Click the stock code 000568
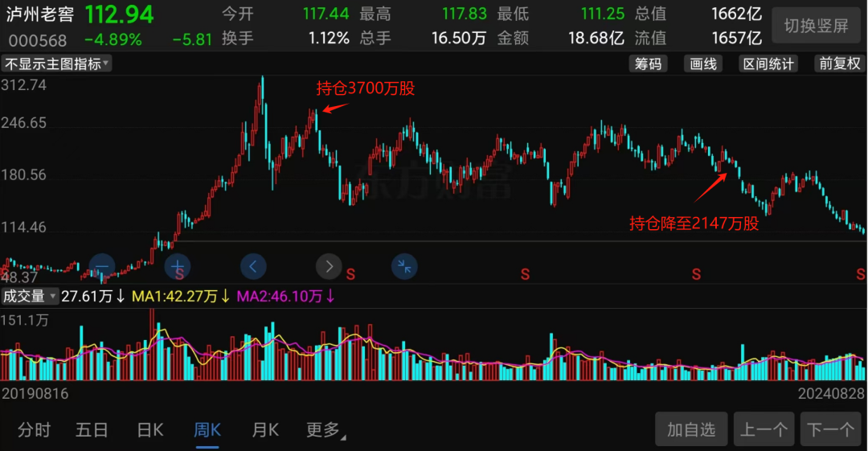868x451 pixels. tap(38, 40)
